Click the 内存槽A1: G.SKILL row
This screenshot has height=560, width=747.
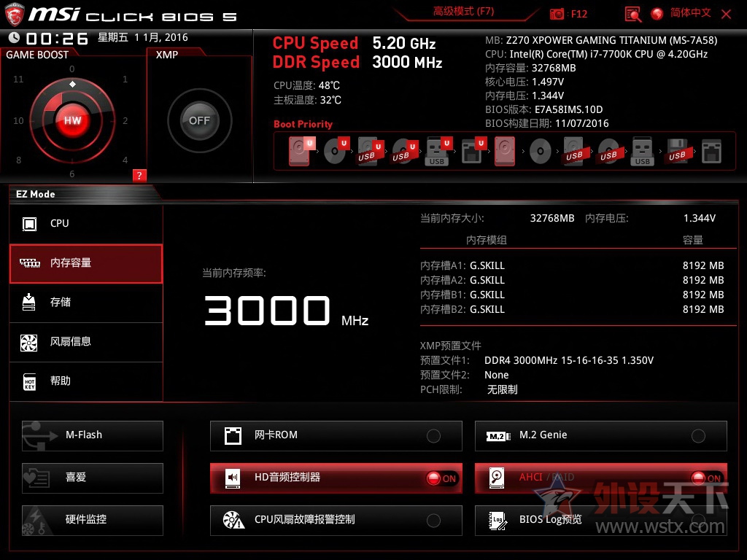(x=572, y=265)
